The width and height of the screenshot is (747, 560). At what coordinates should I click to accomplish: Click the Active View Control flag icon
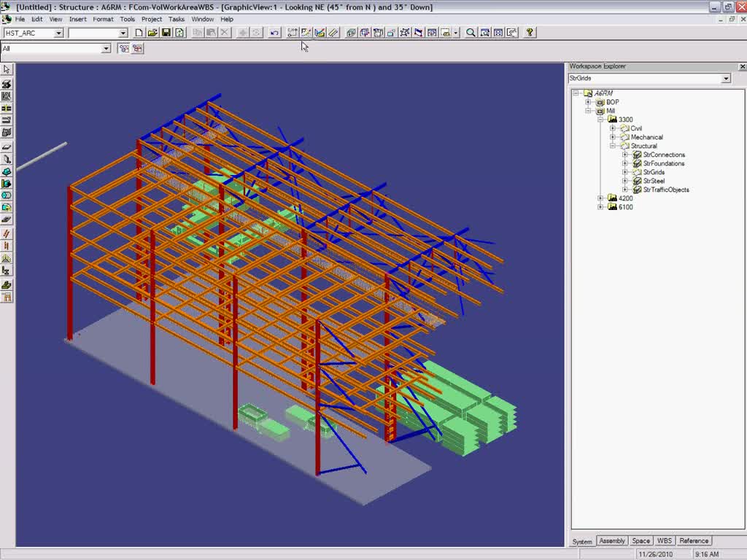[418, 32]
